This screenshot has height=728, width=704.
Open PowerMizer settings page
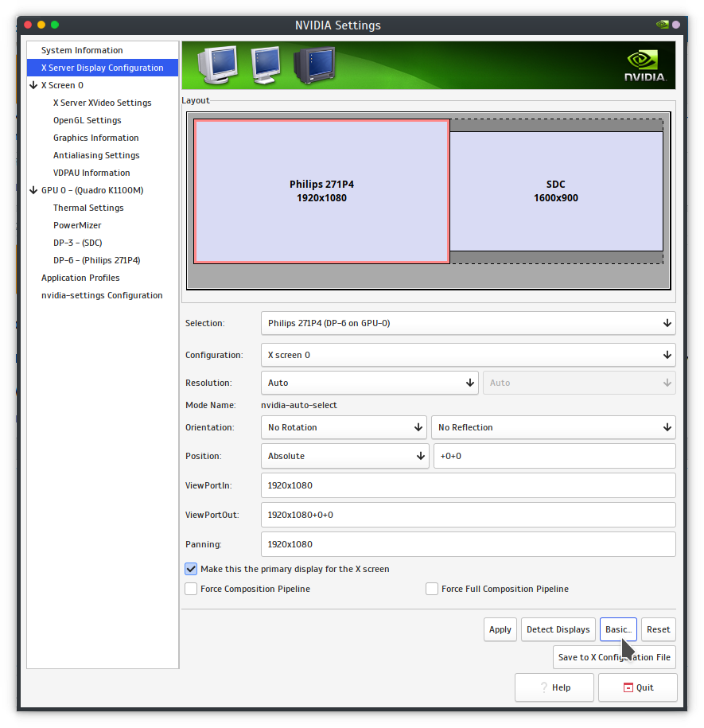coord(77,225)
